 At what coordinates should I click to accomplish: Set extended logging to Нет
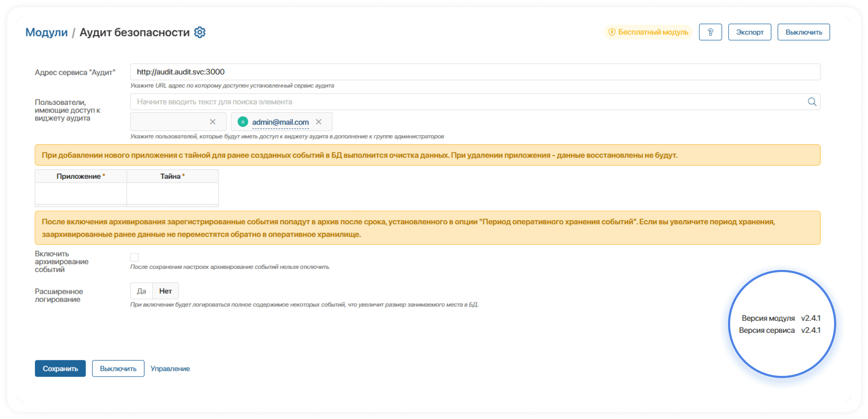click(x=165, y=291)
